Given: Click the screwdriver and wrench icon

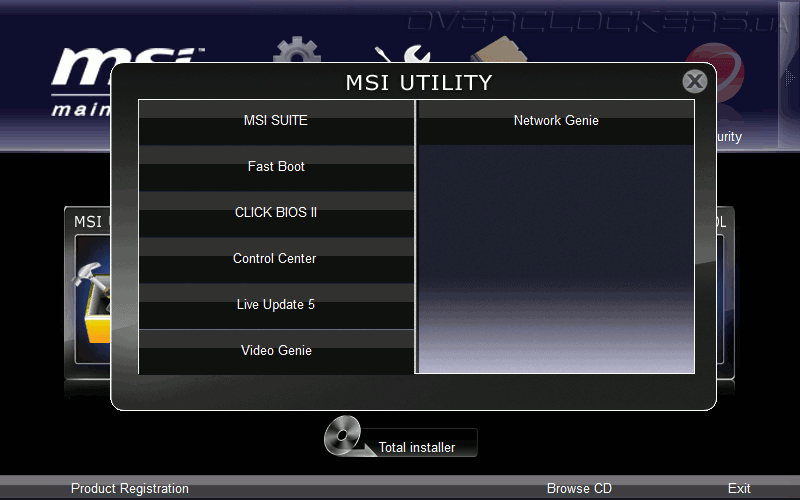Looking at the screenshot, I should pyautogui.click(x=403, y=54).
